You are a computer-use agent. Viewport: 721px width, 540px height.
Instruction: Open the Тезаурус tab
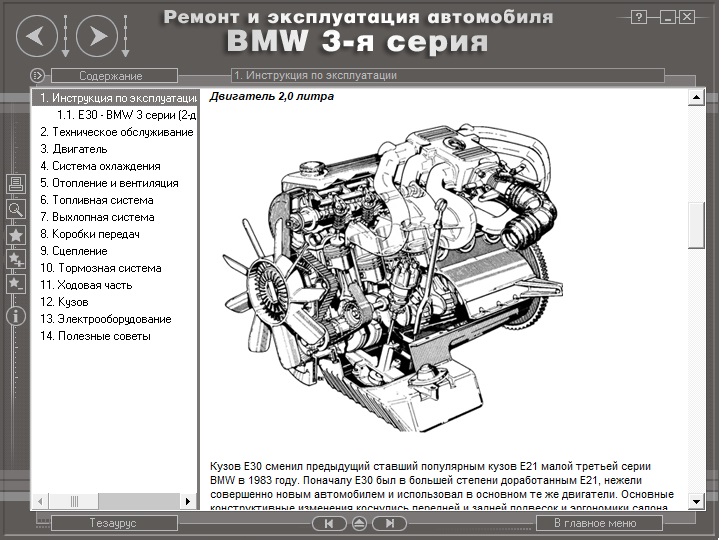tap(114, 523)
